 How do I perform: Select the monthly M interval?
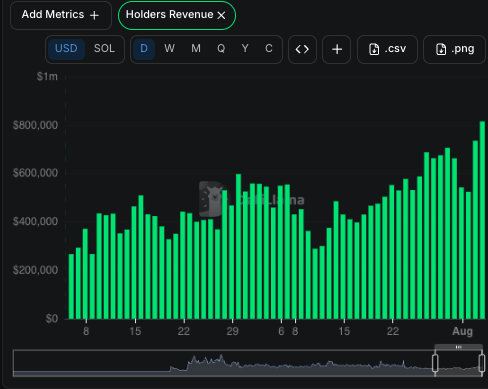pos(196,49)
